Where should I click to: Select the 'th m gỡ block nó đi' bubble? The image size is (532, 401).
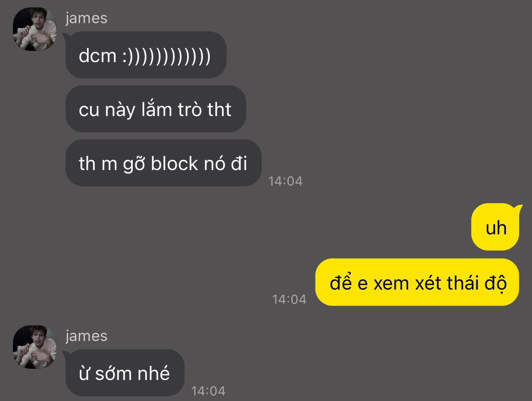(x=163, y=163)
